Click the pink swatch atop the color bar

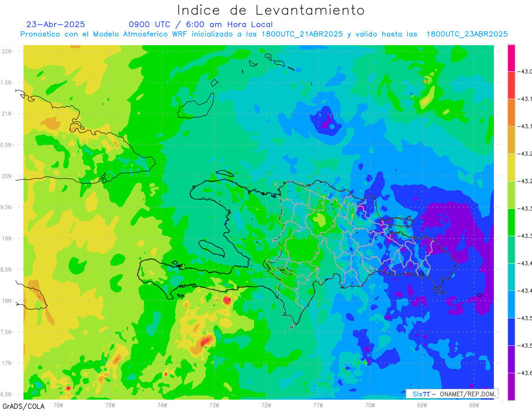511,58
